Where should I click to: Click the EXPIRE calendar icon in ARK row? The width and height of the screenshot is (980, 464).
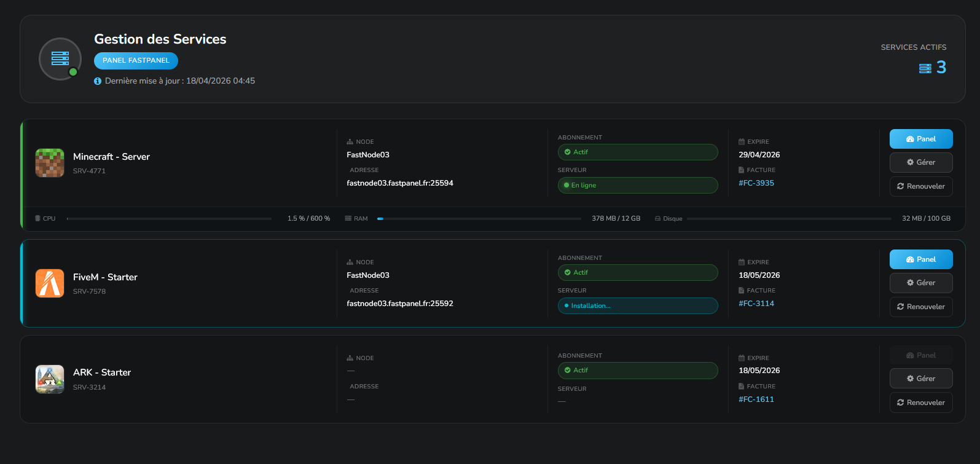coord(742,358)
